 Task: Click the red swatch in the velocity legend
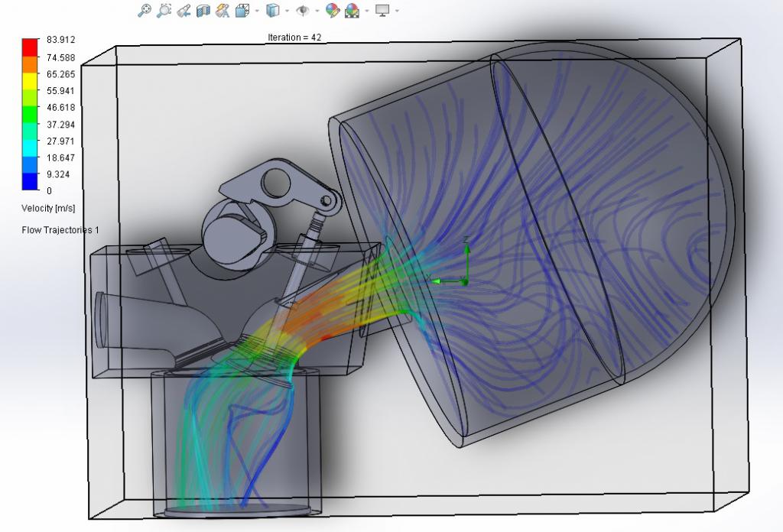30,43
